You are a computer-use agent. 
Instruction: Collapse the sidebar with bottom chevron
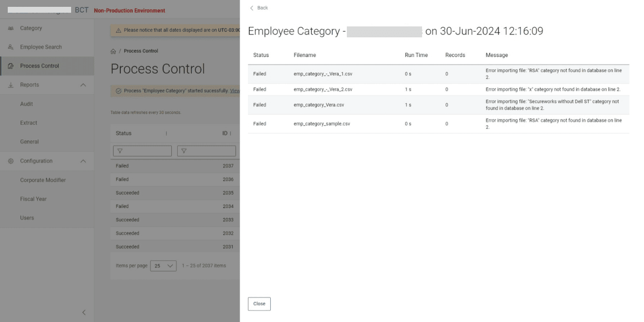84,312
